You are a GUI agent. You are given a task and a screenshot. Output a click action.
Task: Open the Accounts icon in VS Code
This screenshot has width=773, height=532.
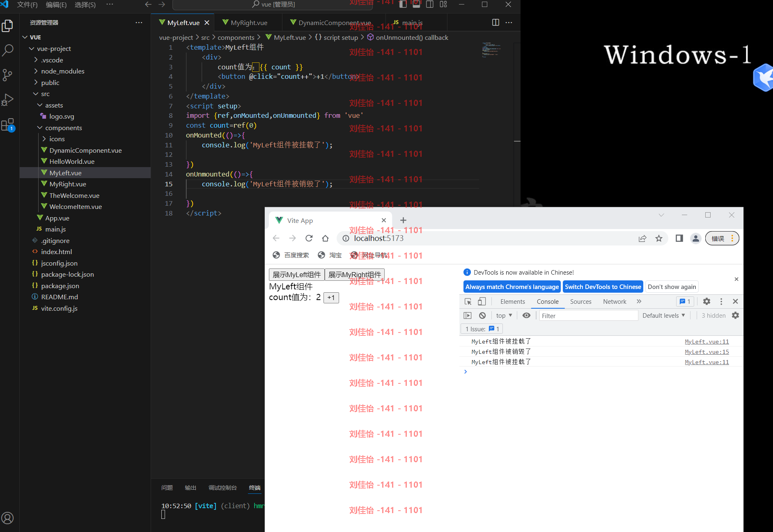coord(8,518)
